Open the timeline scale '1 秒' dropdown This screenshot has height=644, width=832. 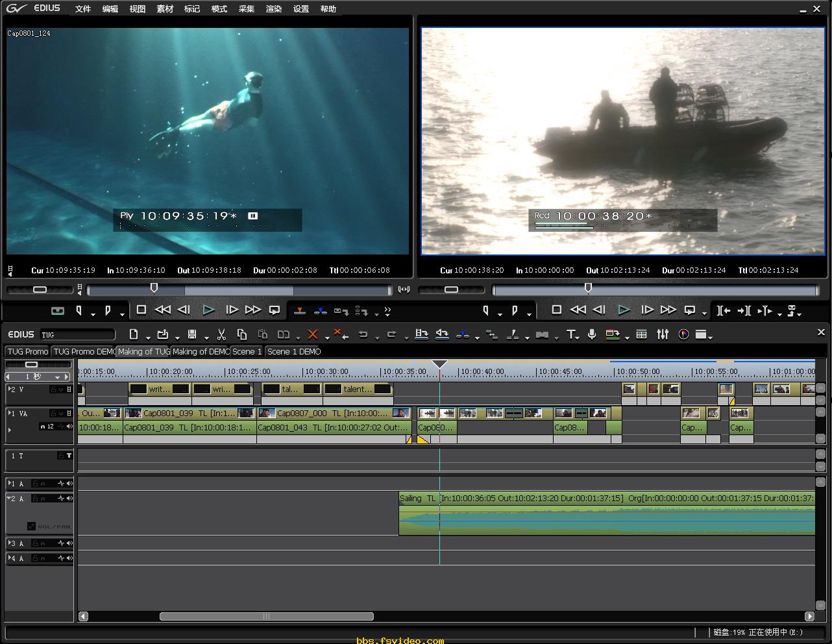pyautogui.click(x=58, y=377)
